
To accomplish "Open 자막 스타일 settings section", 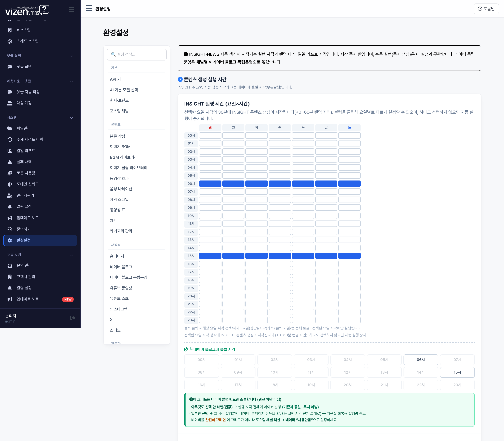I will 119,199.
